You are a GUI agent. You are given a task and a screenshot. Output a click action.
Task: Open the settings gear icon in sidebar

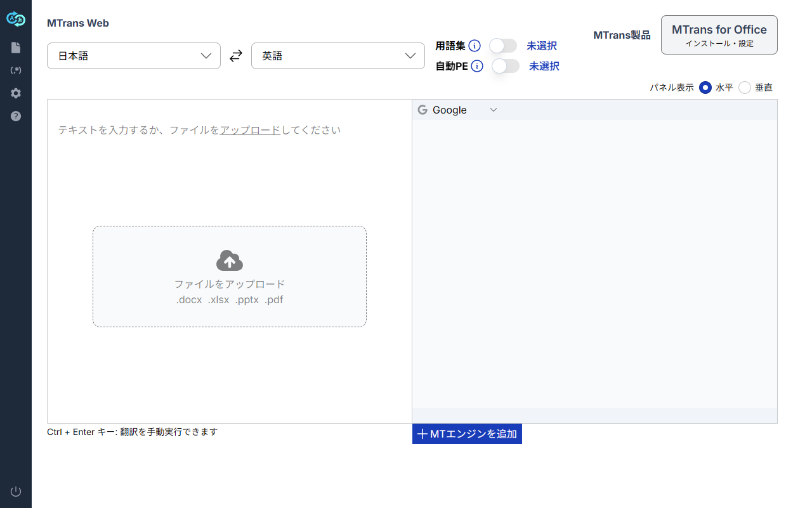pyautogui.click(x=16, y=93)
